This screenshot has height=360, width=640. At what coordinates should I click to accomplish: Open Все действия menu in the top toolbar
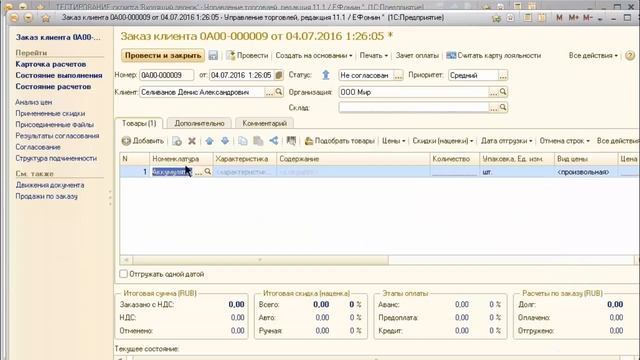[x=593, y=56]
